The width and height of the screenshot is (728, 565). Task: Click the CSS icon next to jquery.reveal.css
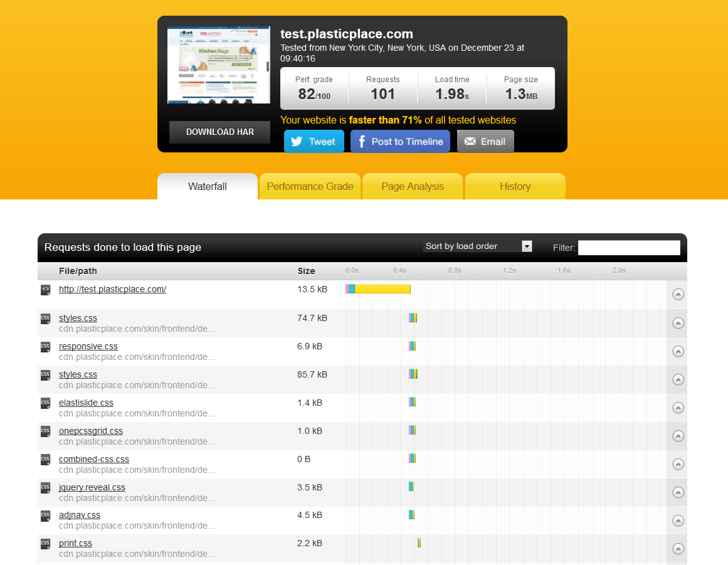pos(45,488)
